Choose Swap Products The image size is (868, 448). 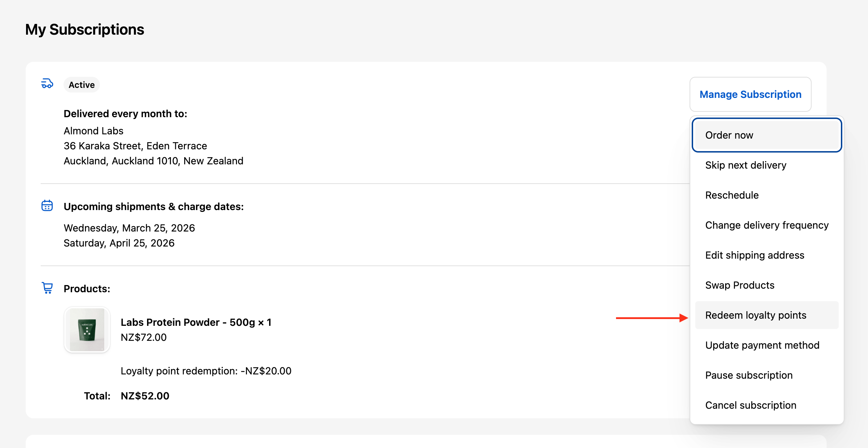(740, 285)
